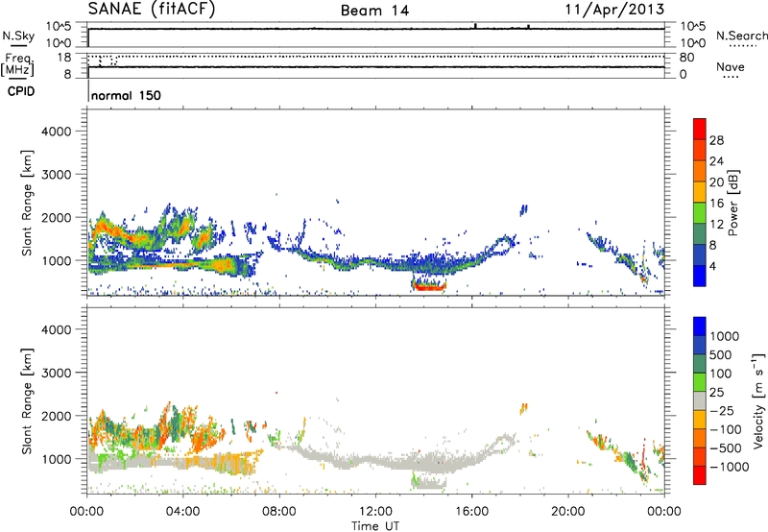The image size is (768, 532).
Task: Click the 'N.Search' label
Action: (x=741, y=36)
